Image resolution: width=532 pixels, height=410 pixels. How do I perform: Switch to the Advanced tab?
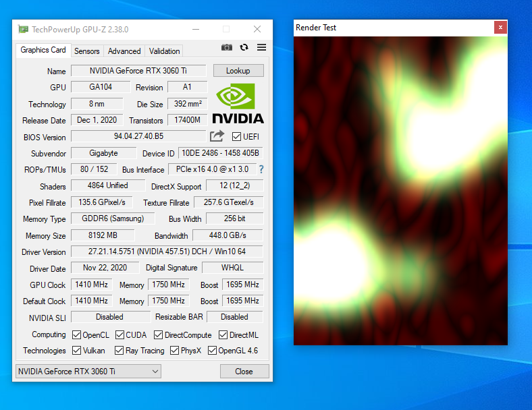point(124,51)
